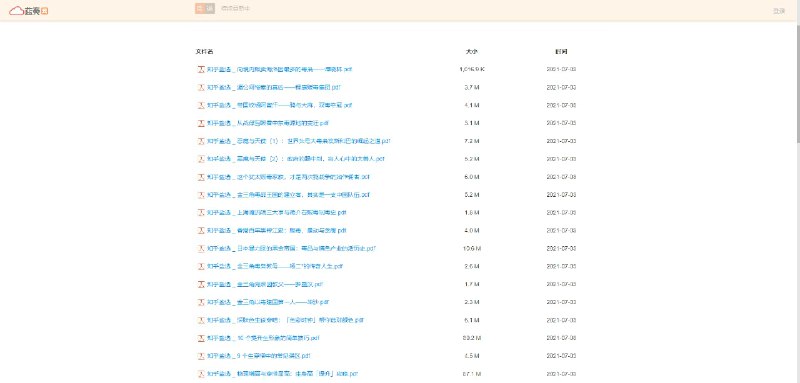Click the PDF icon beside the 10 个 file
This screenshot has height=383, width=800.
(201, 338)
